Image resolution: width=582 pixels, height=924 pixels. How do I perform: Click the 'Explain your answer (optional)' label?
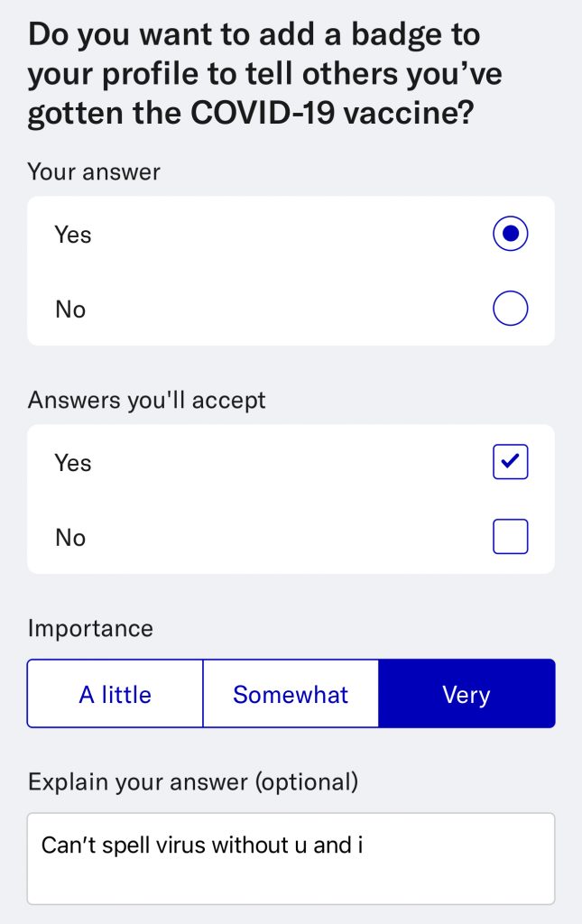(193, 781)
